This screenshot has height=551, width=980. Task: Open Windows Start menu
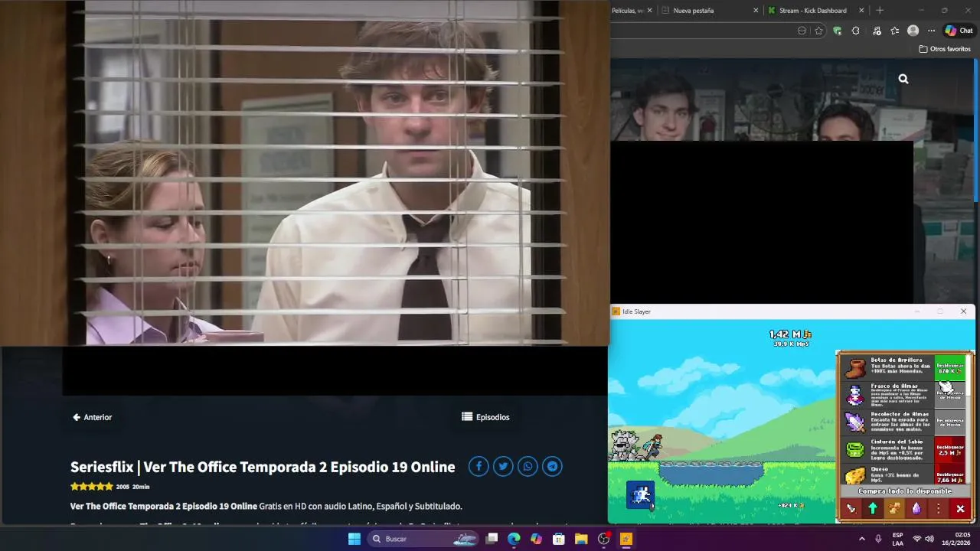click(x=354, y=539)
